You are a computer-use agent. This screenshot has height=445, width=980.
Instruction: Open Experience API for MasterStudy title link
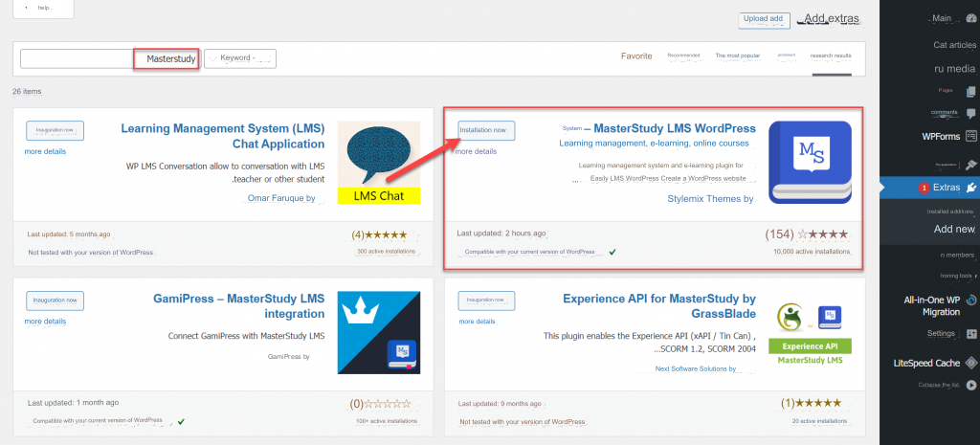659,306
